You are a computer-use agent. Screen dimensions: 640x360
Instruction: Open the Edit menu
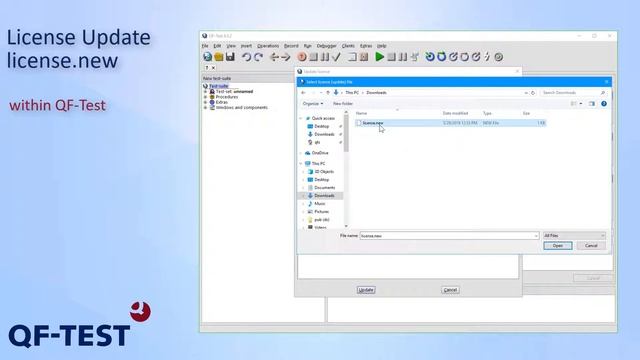click(x=217, y=46)
